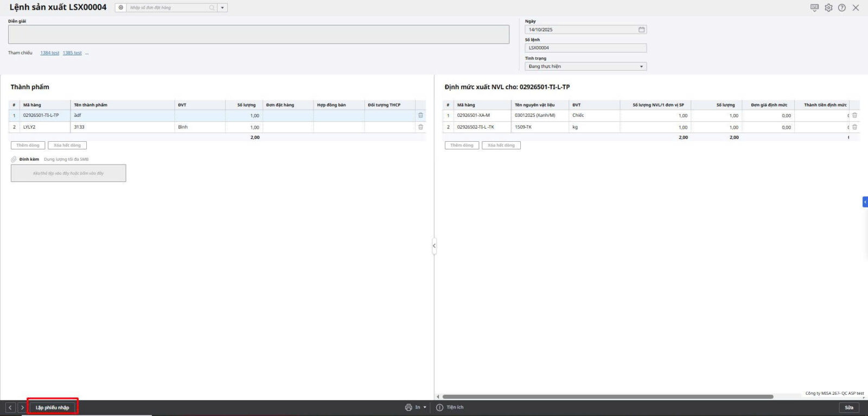Viewport: 868px width, 416px height.
Task: Open the dropdown arrow next to order search
Action: 222,8
